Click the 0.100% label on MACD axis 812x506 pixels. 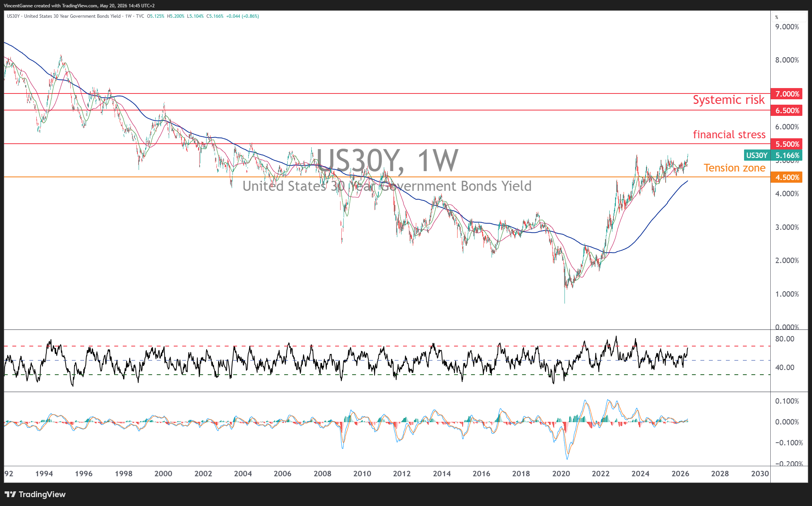787,401
